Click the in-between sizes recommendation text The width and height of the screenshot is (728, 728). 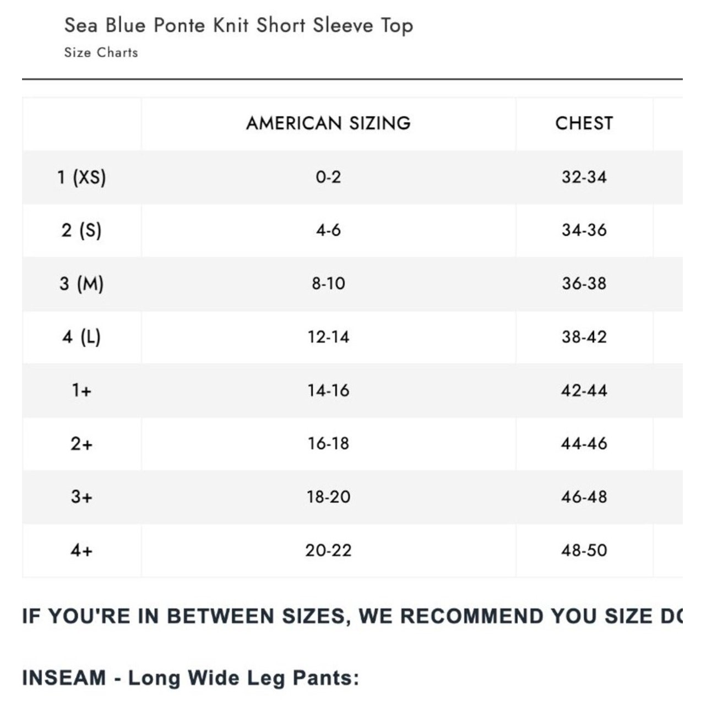[352, 616]
